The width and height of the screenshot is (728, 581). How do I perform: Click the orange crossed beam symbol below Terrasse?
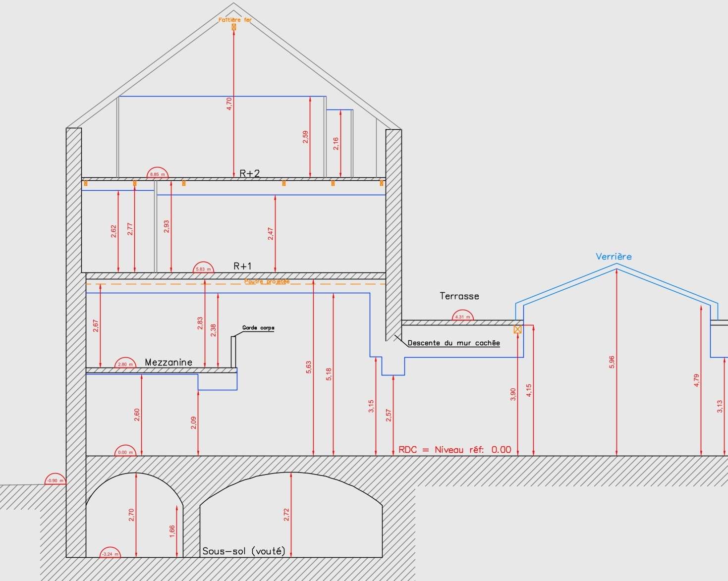click(x=517, y=329)
